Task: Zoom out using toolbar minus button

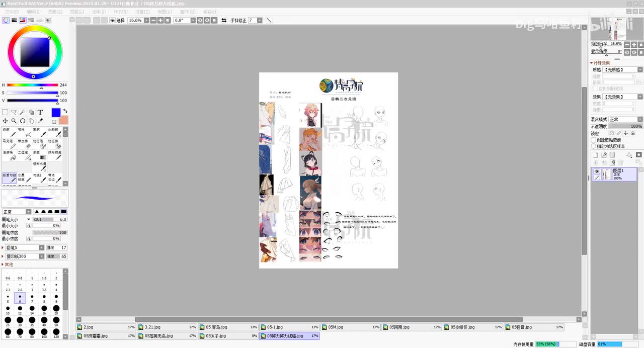Action: pyautogui.click(x=153, y=21)
